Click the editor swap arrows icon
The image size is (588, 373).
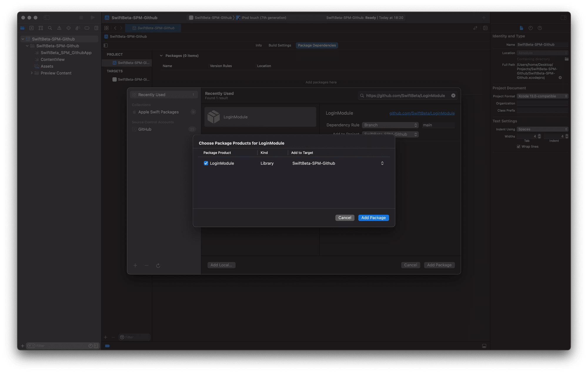475,28
